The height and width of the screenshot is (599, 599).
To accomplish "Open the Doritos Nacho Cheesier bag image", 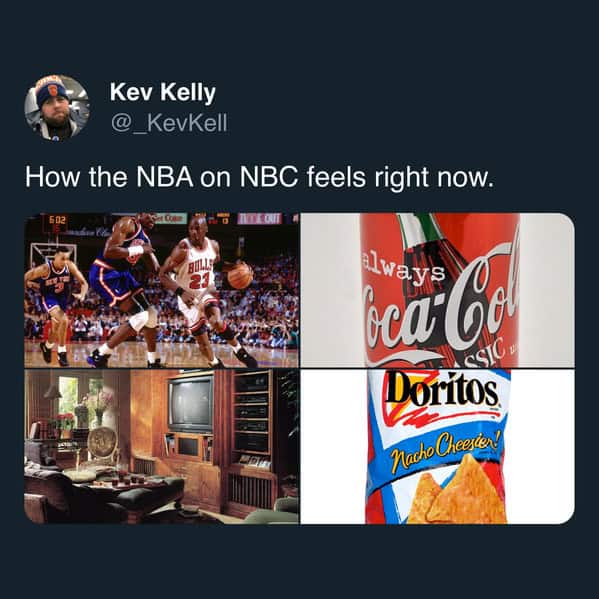I will [437, 447].
